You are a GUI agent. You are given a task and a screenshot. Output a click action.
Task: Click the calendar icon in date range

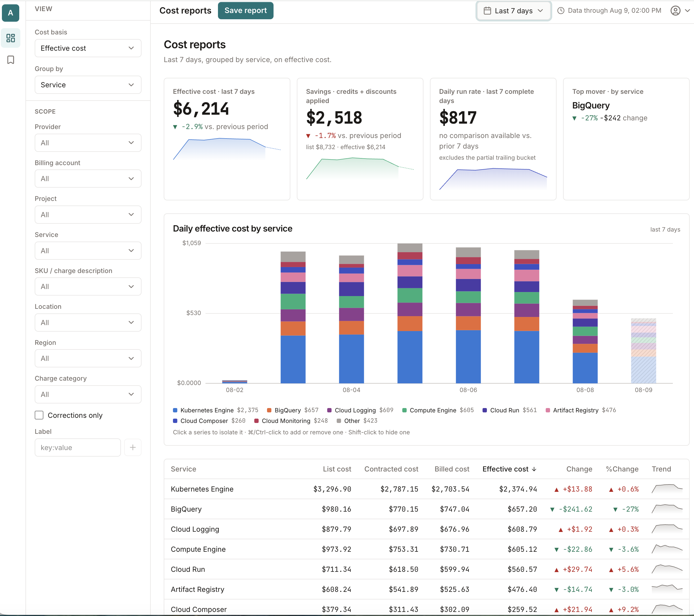(487, 11)
